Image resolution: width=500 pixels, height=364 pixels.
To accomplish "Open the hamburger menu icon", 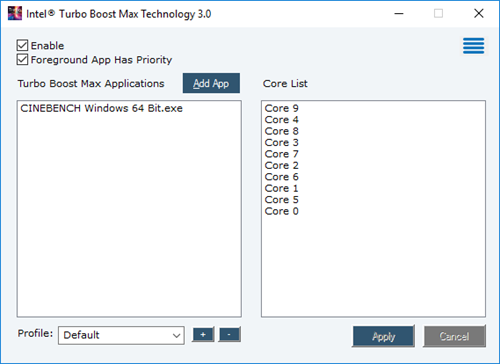I will [473, 46].
